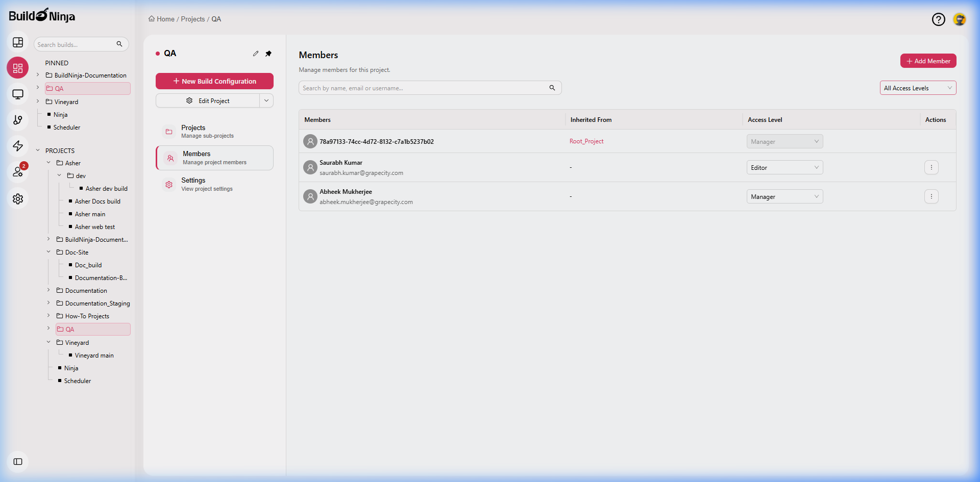Image resolution: width=980 pixels, height=482 pixels.
Task: Click the pencil edit icon beside QA title
Action: (x=256, y=53)
